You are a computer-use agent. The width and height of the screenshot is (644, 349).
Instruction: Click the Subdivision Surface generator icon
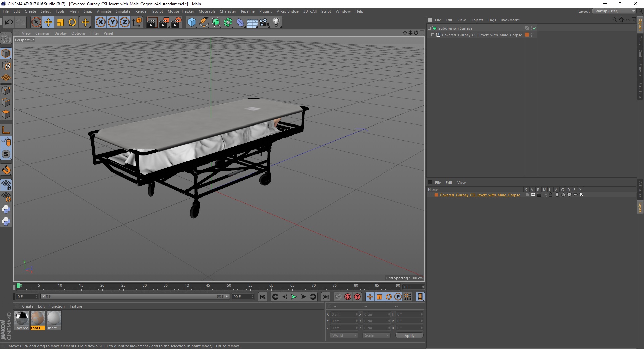[x=216, y=22]
